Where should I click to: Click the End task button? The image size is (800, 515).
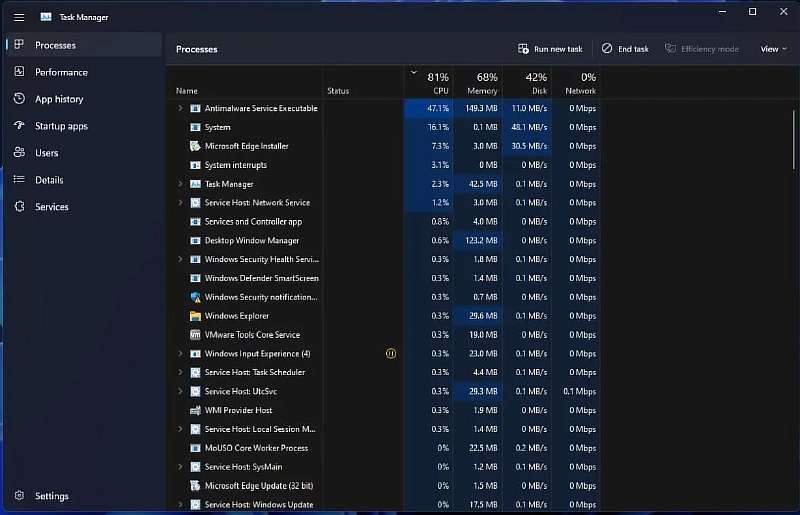pyautogui.click(x=625, y=49)
